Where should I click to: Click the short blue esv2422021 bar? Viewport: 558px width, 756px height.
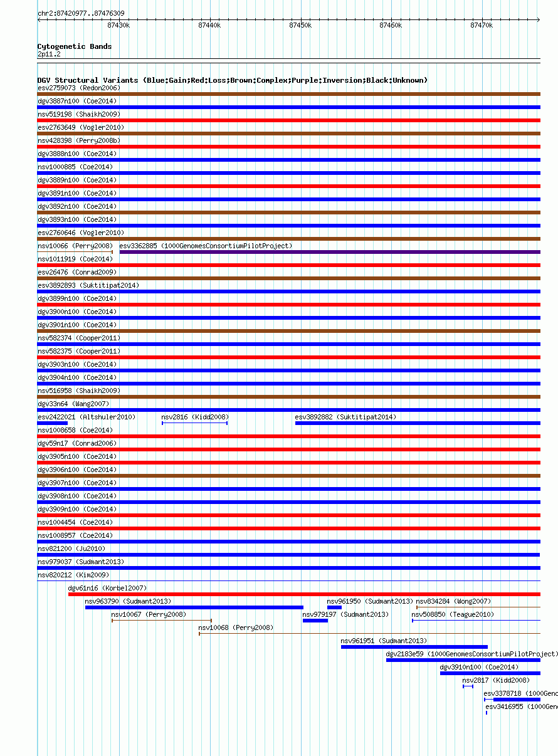point(53,423)
